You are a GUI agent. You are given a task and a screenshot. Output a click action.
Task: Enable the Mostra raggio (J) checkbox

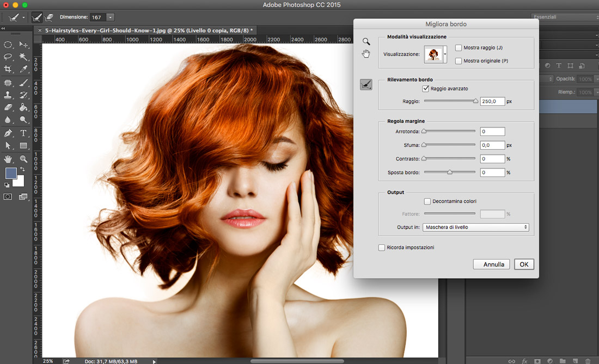[x=459, y=48]
